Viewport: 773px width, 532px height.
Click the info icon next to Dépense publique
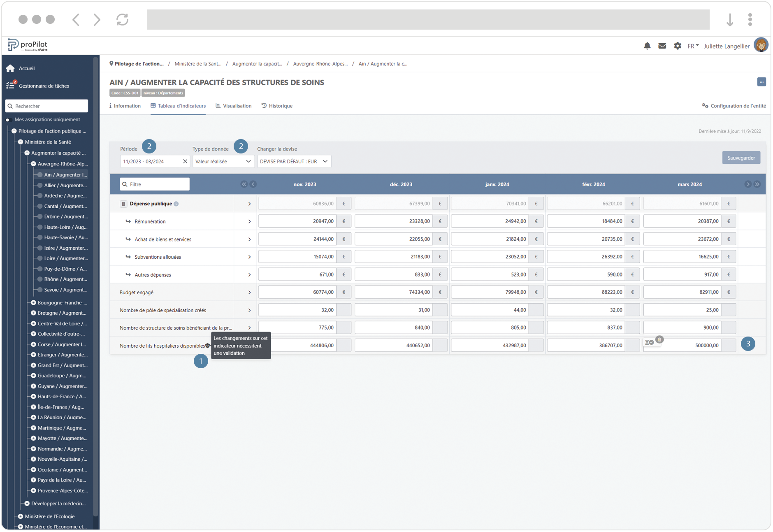tap(176, 204)
